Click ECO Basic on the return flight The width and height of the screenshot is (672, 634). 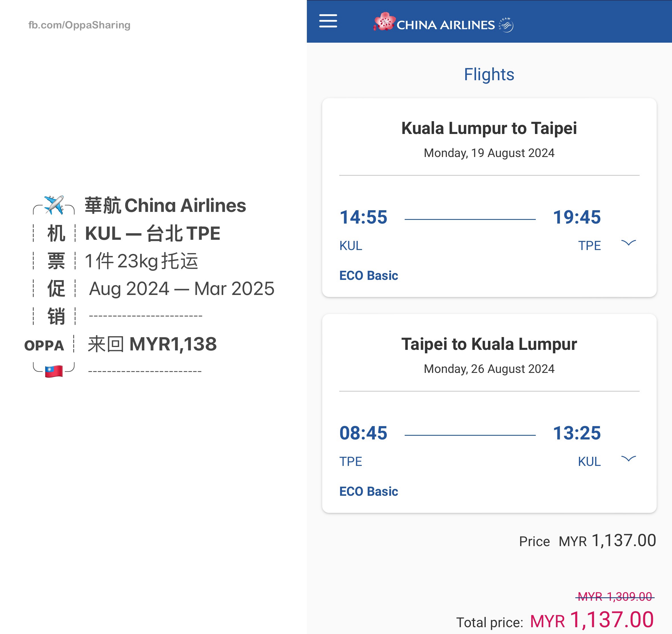(369, 491)
